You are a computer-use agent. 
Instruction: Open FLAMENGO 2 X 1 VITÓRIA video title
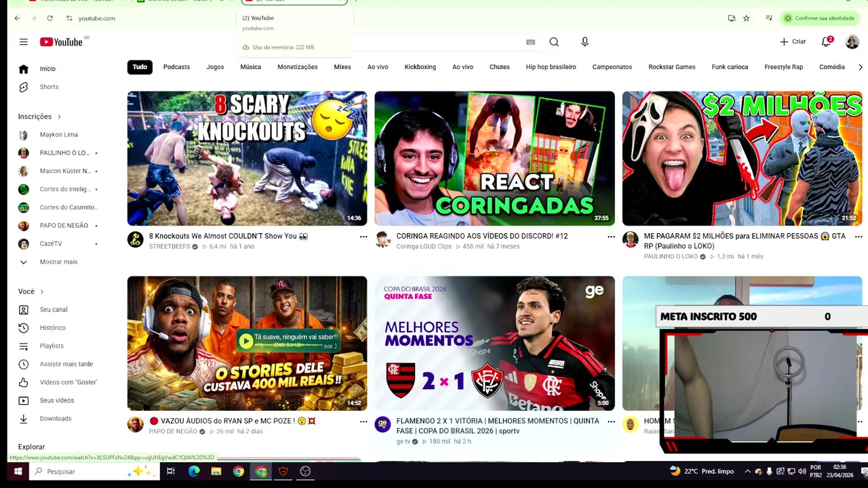497,426
